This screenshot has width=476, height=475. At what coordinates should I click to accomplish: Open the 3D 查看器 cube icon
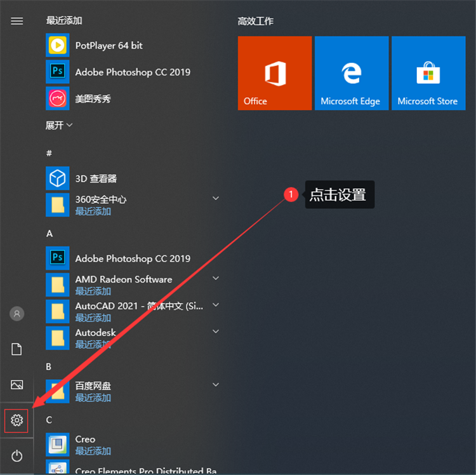click(57, 178)
